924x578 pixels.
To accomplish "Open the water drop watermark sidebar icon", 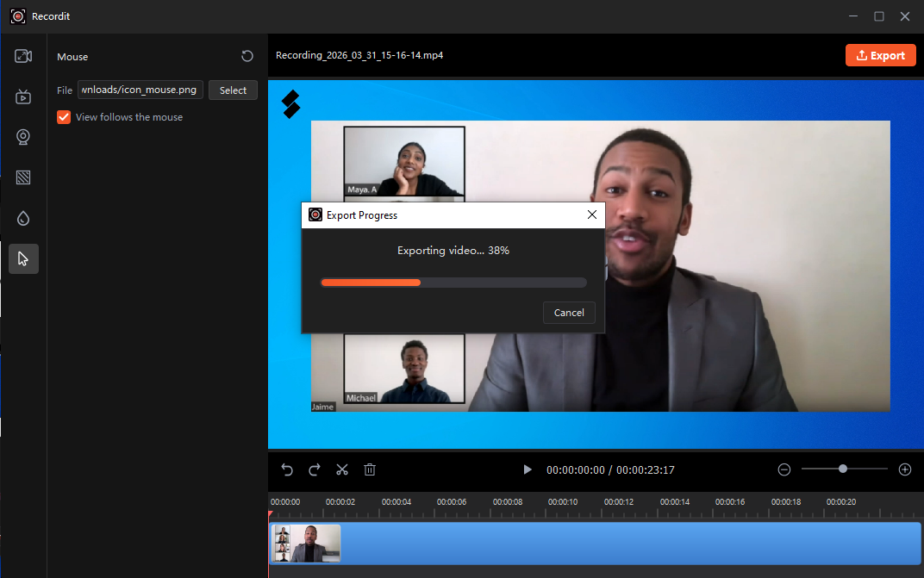I will tap(23, 218).
